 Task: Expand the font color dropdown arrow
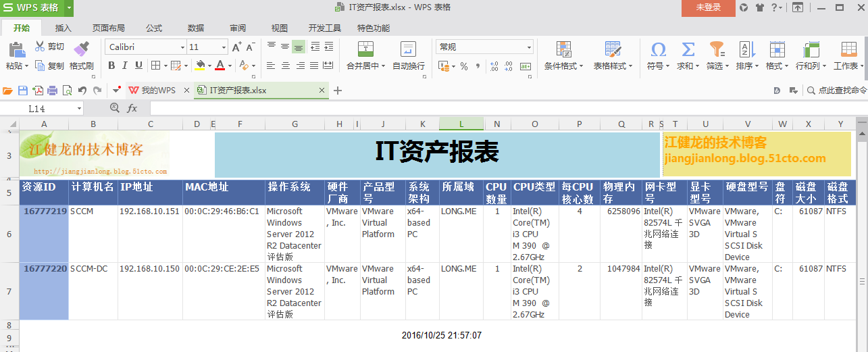coord(230,66)
